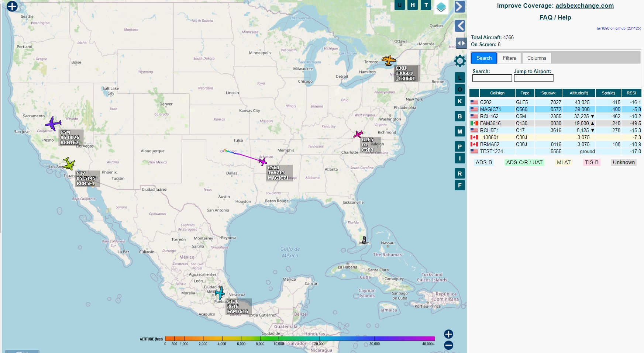Click the ADS-C/R / UAT legend swatch
Viewport: 644px width, 353px height.
(x=524, y=162)
